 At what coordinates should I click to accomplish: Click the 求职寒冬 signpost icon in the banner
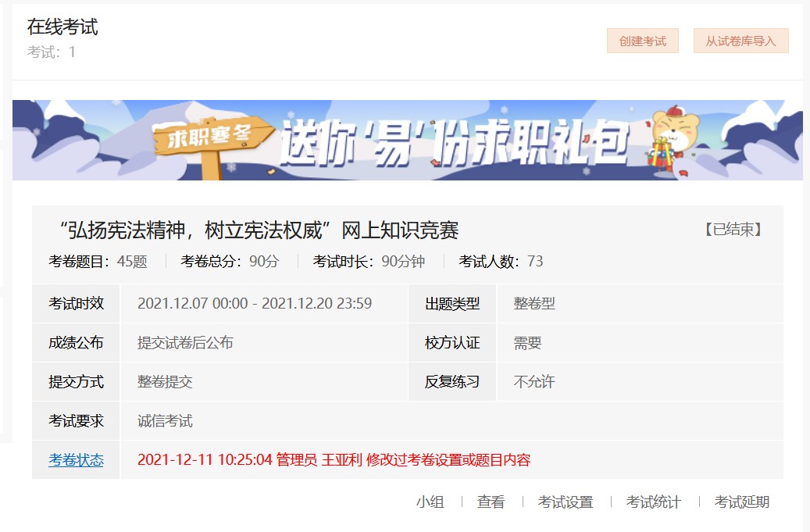pos(211,144)
